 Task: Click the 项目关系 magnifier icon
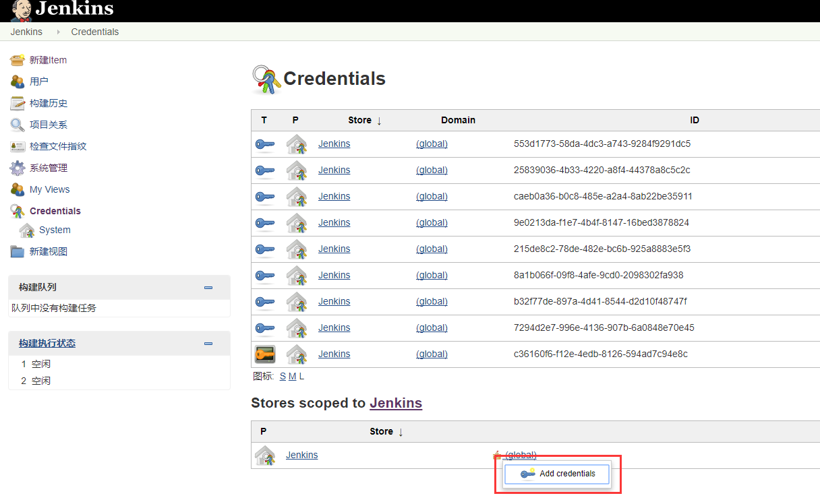click(18, 125)
